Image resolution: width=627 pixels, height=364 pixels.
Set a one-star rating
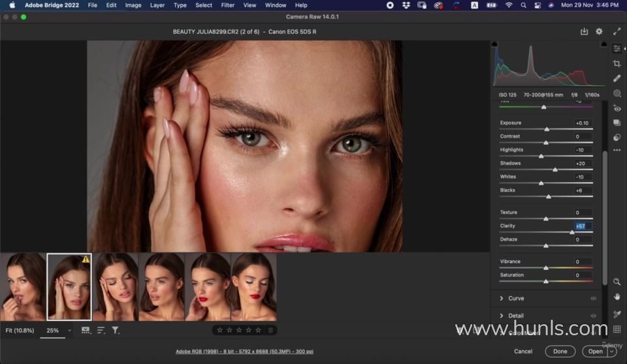219,330
